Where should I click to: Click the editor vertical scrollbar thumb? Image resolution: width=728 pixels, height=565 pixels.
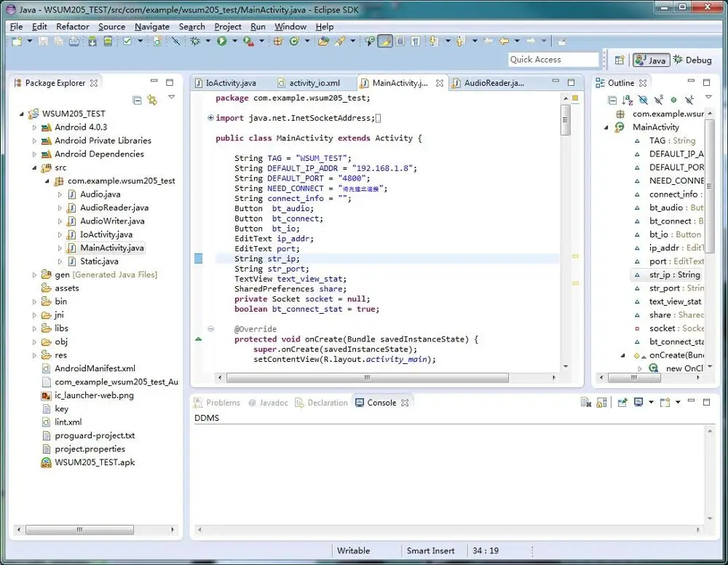pos(566,120)
